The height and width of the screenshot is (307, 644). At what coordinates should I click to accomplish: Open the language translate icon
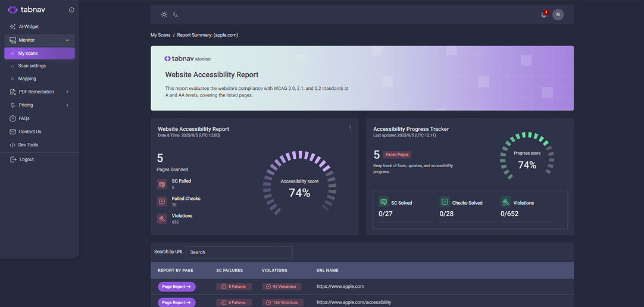[176, 15]
